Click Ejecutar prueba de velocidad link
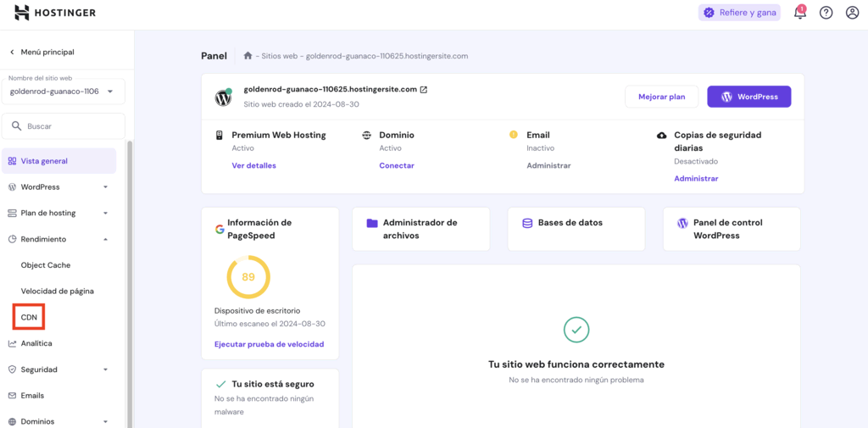 coord(269,344)
